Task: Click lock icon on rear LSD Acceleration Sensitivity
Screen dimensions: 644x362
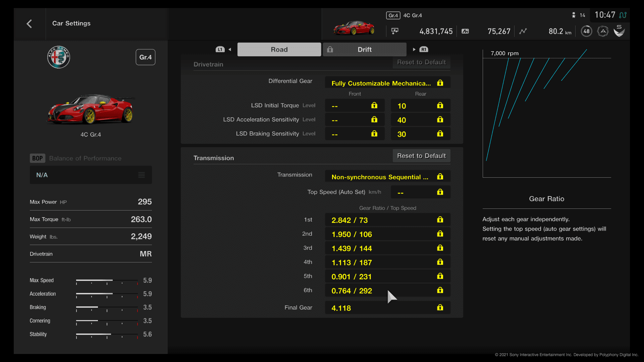Action: [x=440, y=120]
